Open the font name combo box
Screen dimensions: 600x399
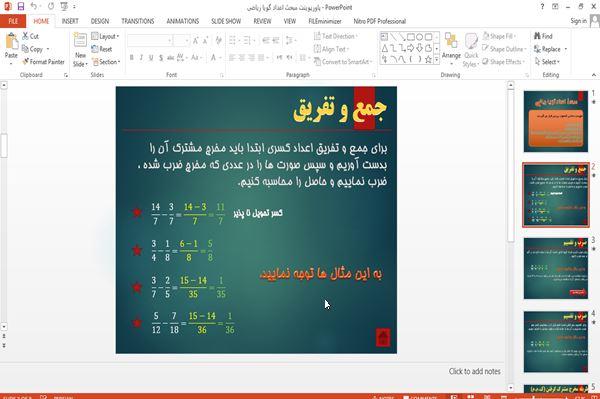(150, 41)
